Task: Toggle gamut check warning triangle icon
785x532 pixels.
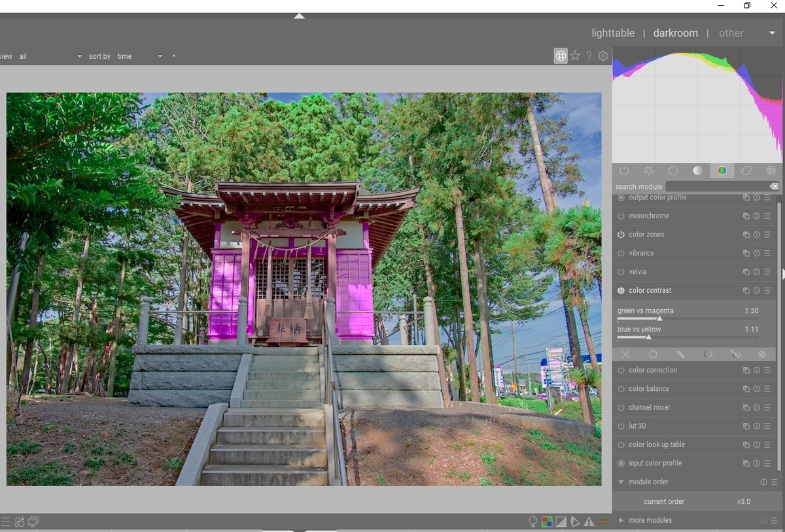Action: tap(589, 522)
